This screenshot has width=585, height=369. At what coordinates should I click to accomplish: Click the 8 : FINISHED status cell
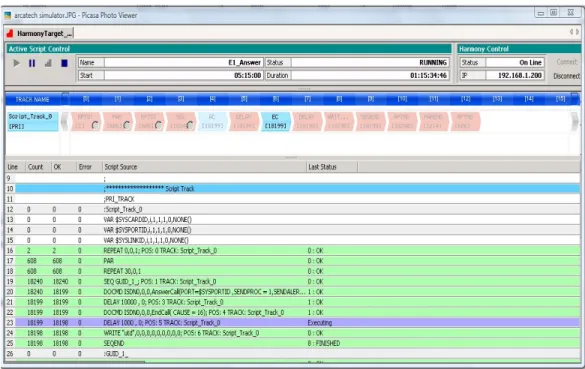323,343
